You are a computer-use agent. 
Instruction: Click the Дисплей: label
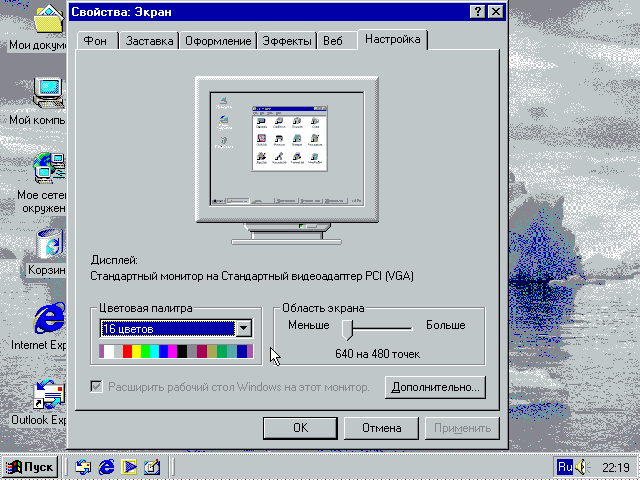pyautogui.click(x=114, y=260)
